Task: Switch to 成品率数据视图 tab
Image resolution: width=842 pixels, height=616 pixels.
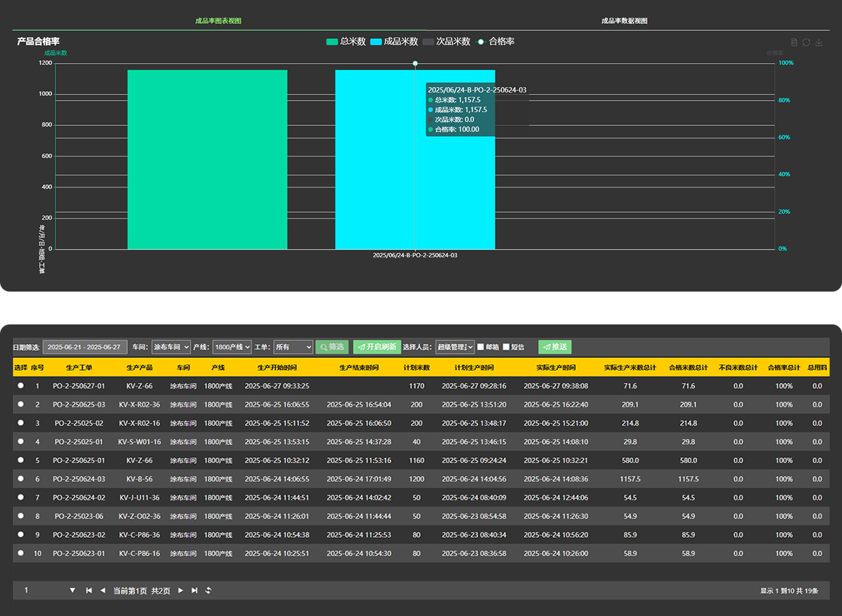Action: click(x=624, y=21)
